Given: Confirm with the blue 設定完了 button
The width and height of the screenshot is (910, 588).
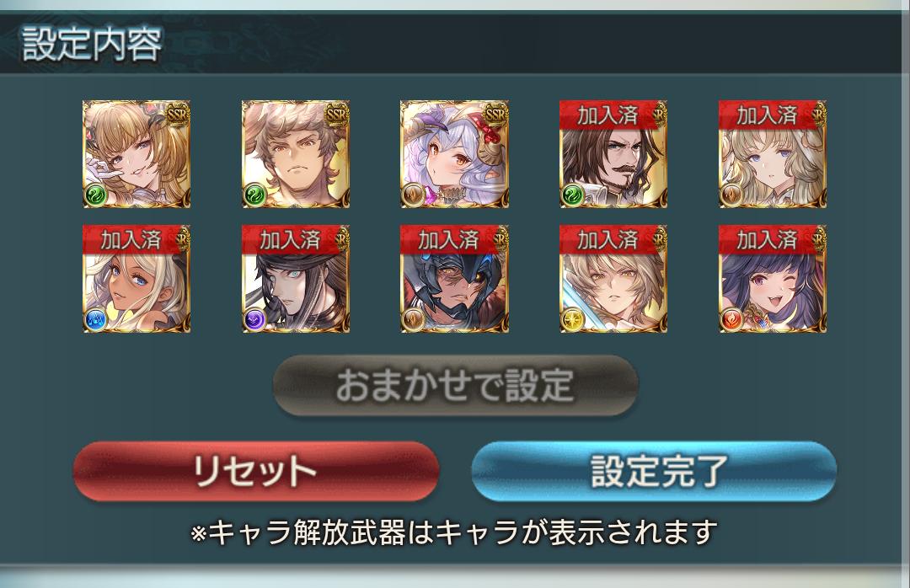Looking at the screenshot, I should (x=654, y=471).
